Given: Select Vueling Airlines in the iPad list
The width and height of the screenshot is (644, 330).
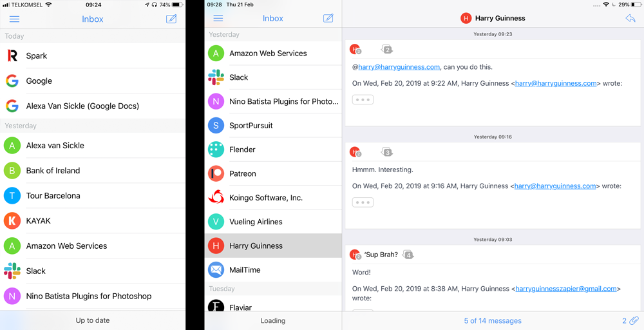Looking at the screenshot, I should pyautogui.click(x=273, y=222).
